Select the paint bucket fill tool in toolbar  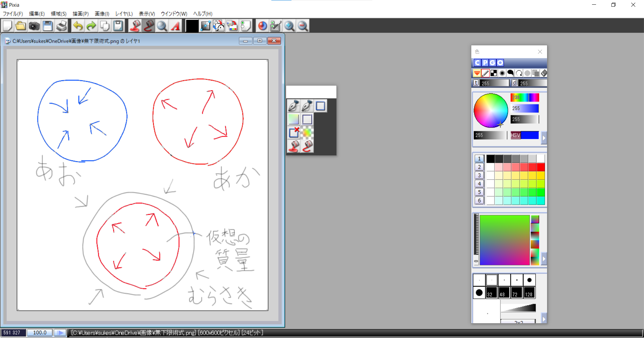coord(135,26)
